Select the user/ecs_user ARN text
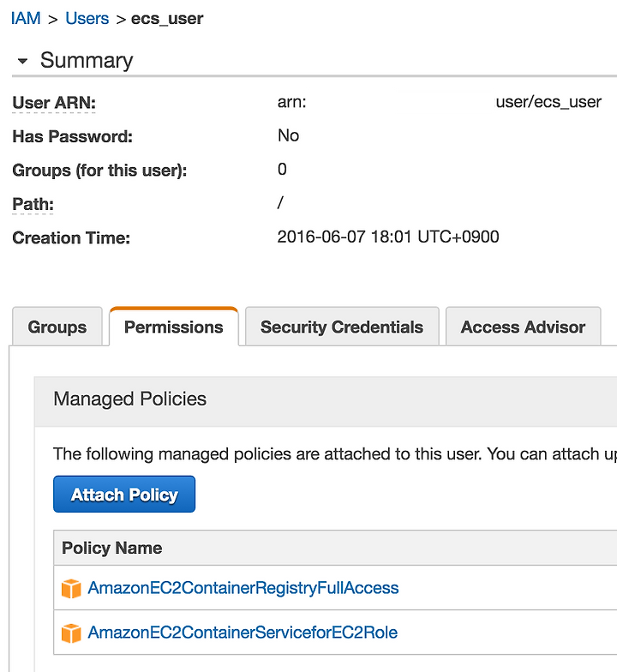617x672 pixels. click(x=548, y=102)
